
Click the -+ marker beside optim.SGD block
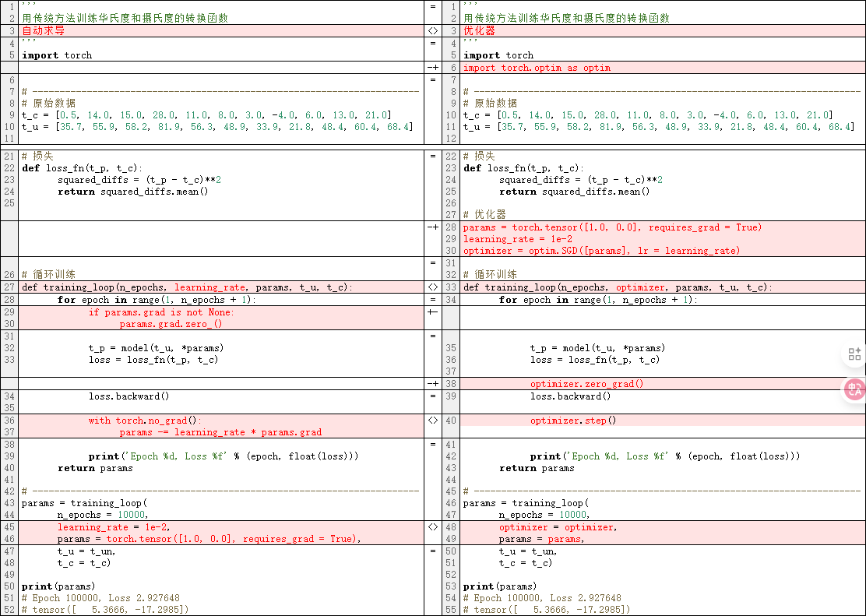click(433, 227)
